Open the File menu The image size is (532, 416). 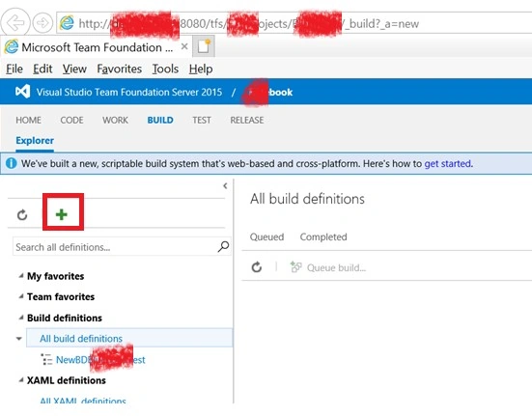(x=14, y=69)
